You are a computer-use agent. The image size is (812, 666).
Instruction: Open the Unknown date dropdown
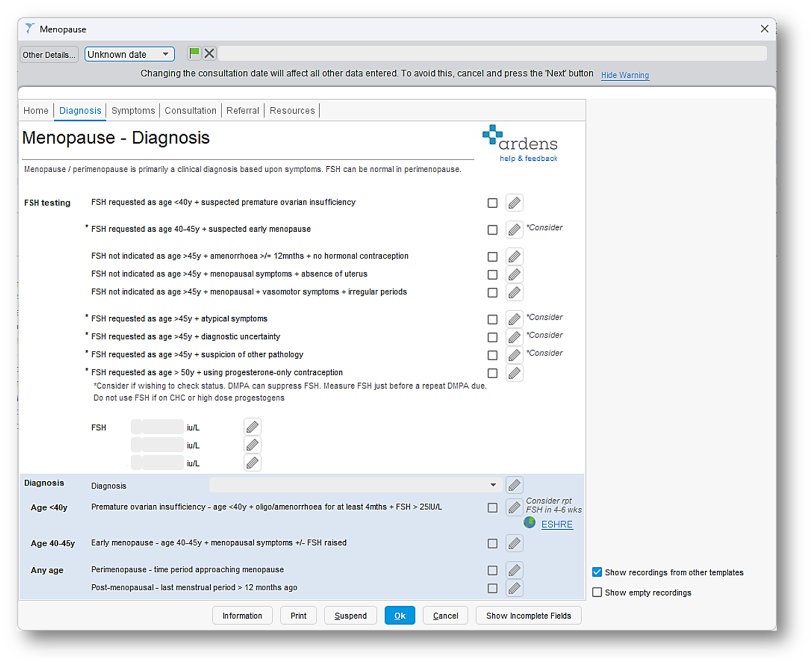click(130, 54)
